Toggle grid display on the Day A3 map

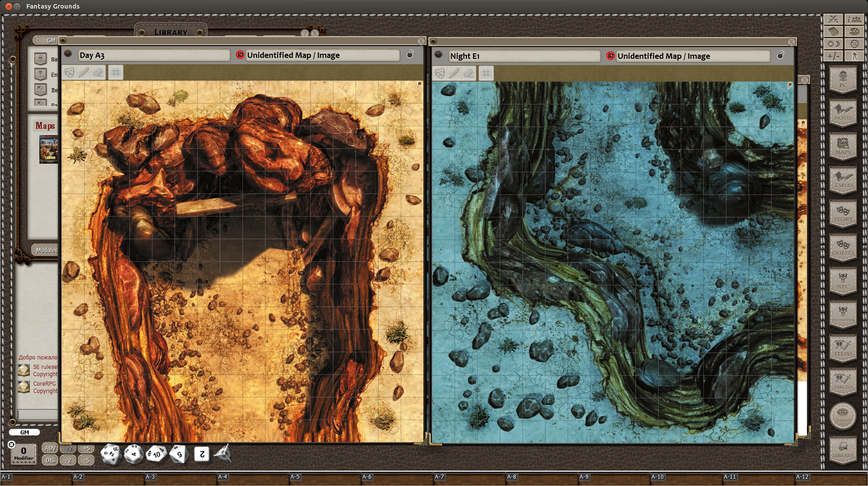[116, 73]
